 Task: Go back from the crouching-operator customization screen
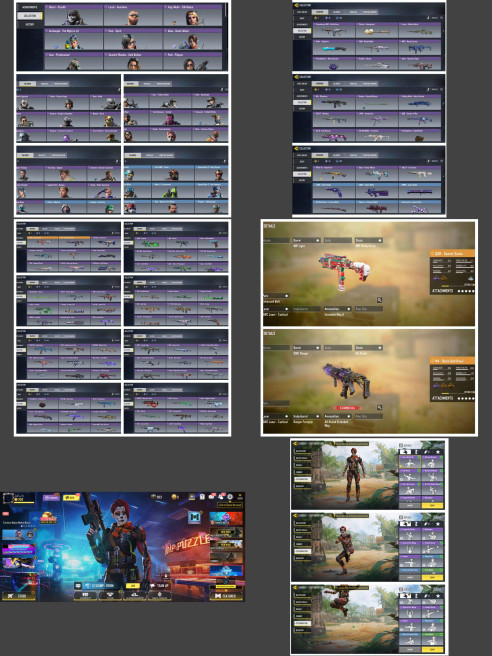tap(296, 516)
